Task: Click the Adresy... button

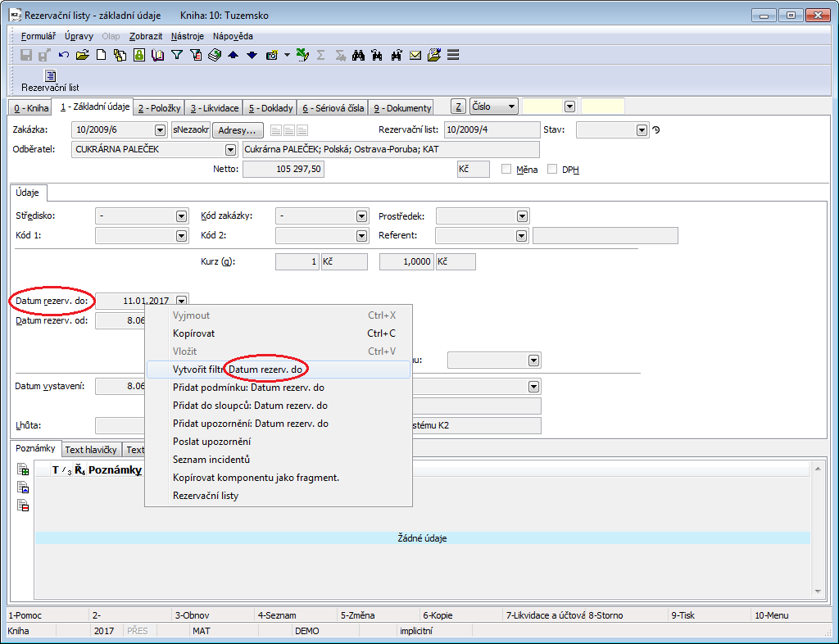Action: point(238,129)
